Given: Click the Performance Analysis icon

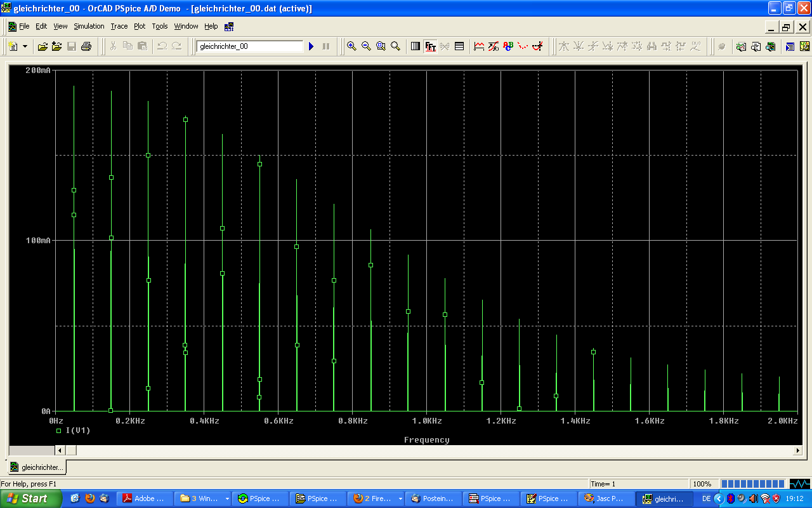Looking at the screenshot, I should [x=445, y=46].
